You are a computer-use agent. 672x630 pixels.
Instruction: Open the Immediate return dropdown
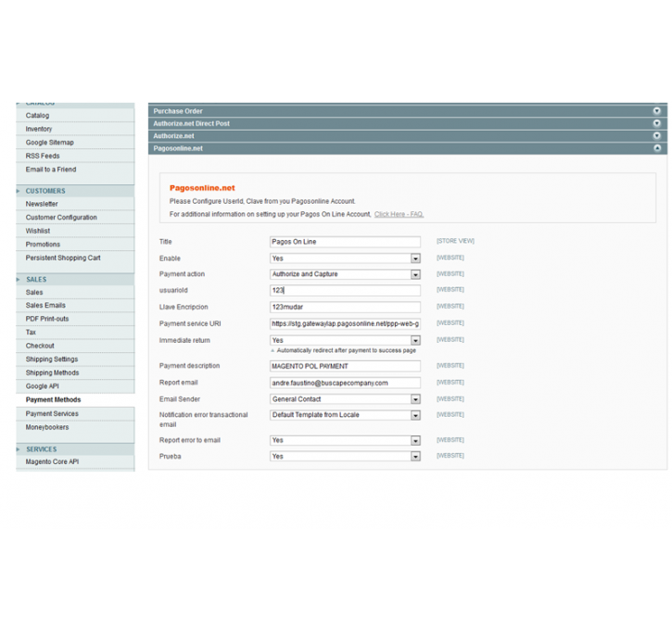click(345, 340)
